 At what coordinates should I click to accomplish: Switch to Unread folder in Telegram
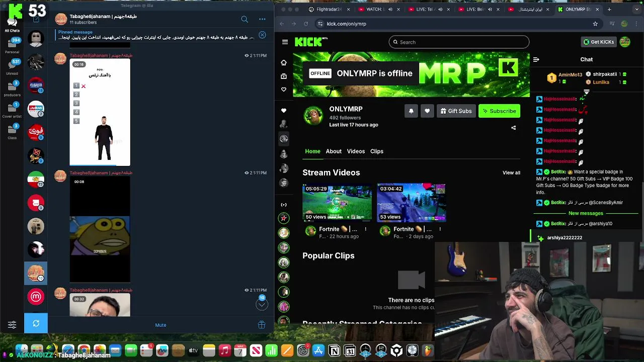tap(12, 67)
